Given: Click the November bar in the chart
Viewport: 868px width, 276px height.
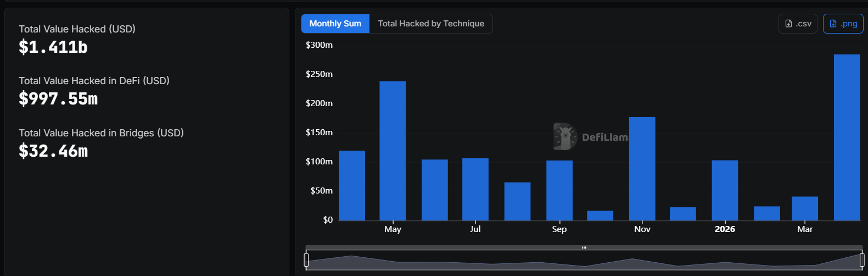Looking at the screenshot, I should (x=642, y=169).
